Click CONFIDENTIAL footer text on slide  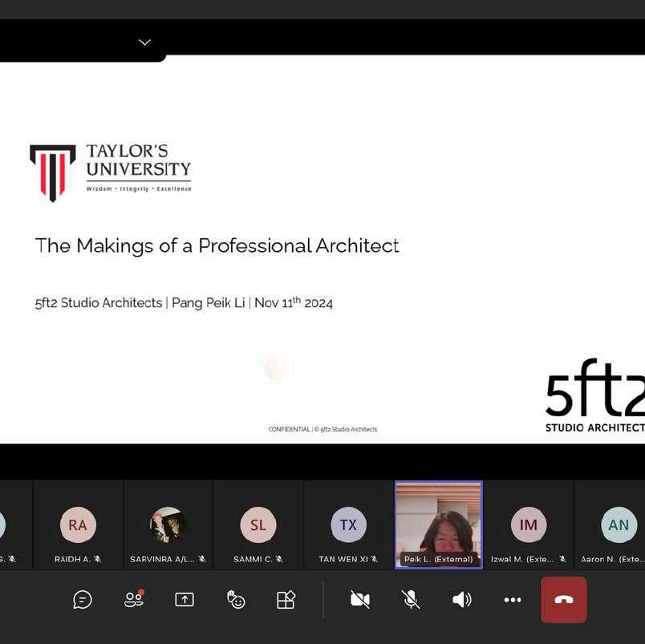pos(322,429)
